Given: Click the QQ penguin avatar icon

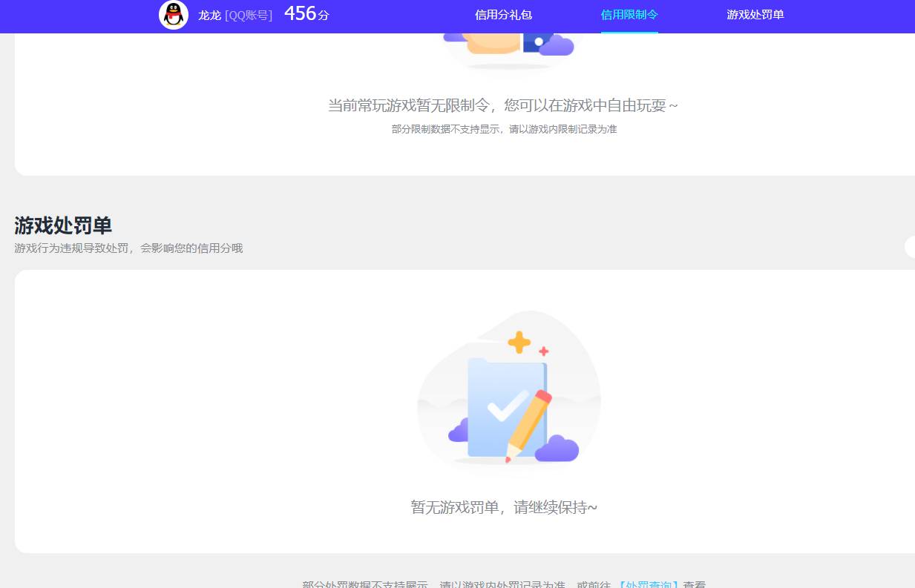Looking at the screenshot, I should click(x=173, y=15).
